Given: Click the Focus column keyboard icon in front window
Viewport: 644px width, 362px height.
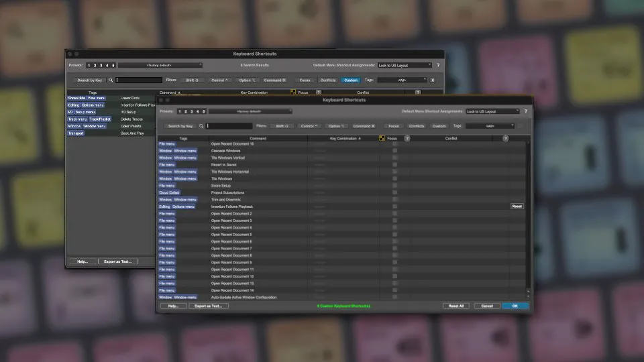Looking at the screenshot, I should [x=382, y=138].
